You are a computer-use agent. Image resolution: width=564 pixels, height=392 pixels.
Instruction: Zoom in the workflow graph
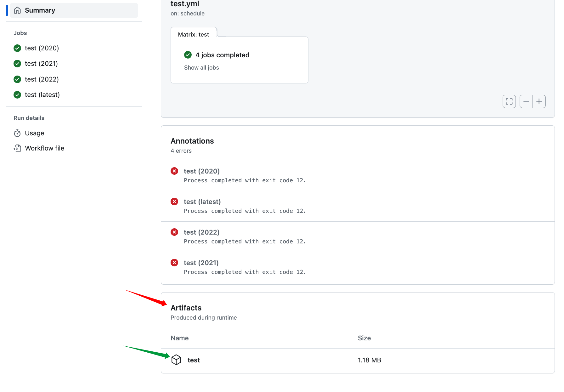coord(539,101)
